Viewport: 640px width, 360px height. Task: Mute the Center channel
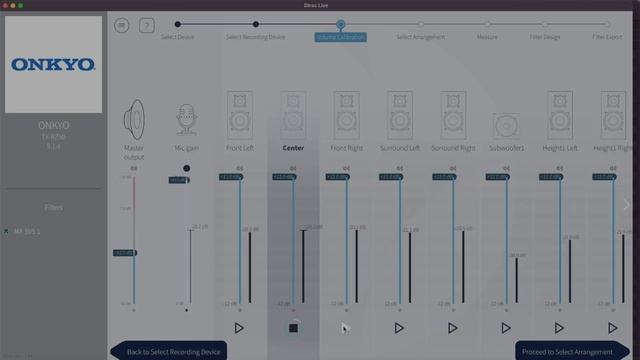293,168
